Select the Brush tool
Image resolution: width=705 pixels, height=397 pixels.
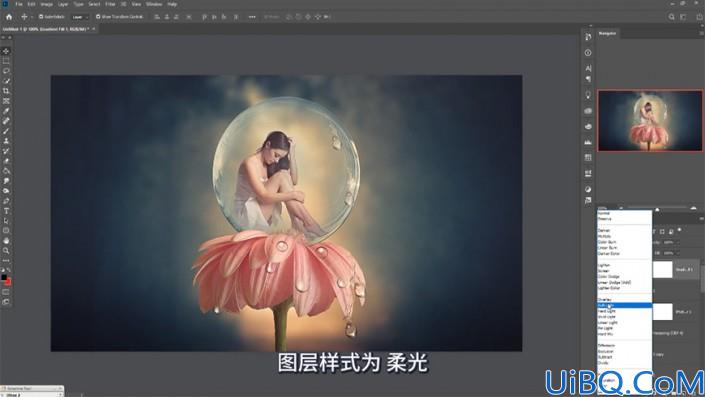[x=6, y=131]
